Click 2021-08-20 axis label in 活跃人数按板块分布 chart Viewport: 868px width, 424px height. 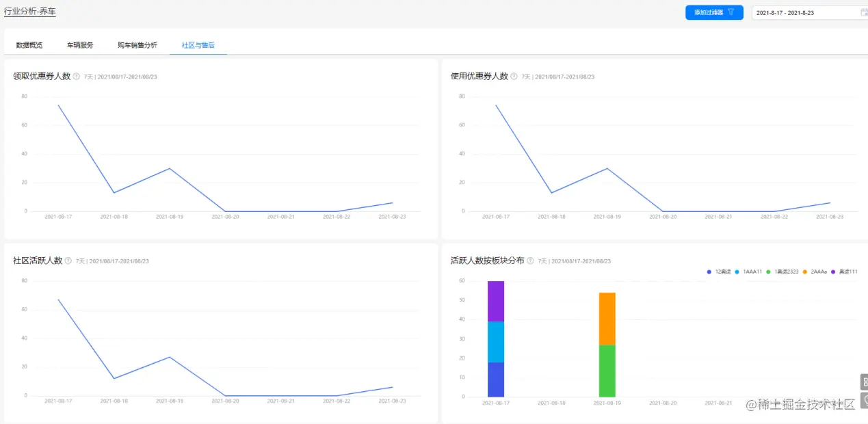click(x=663, y=403)
